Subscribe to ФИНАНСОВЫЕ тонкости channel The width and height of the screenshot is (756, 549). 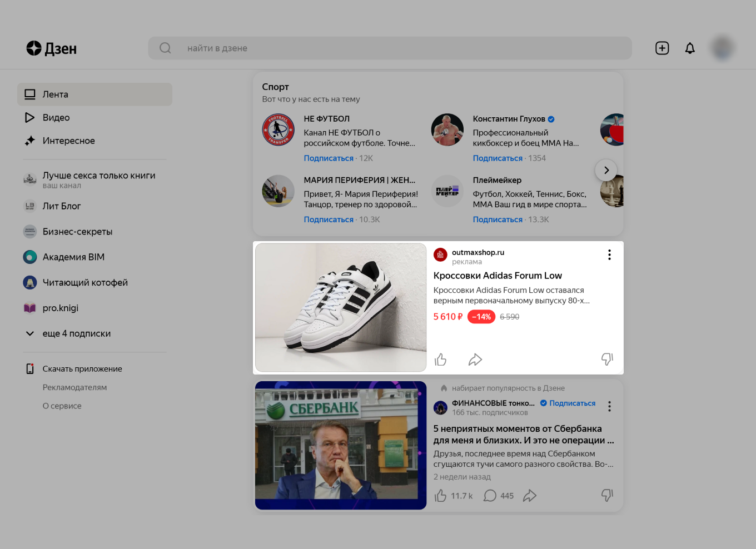(572, 403)
